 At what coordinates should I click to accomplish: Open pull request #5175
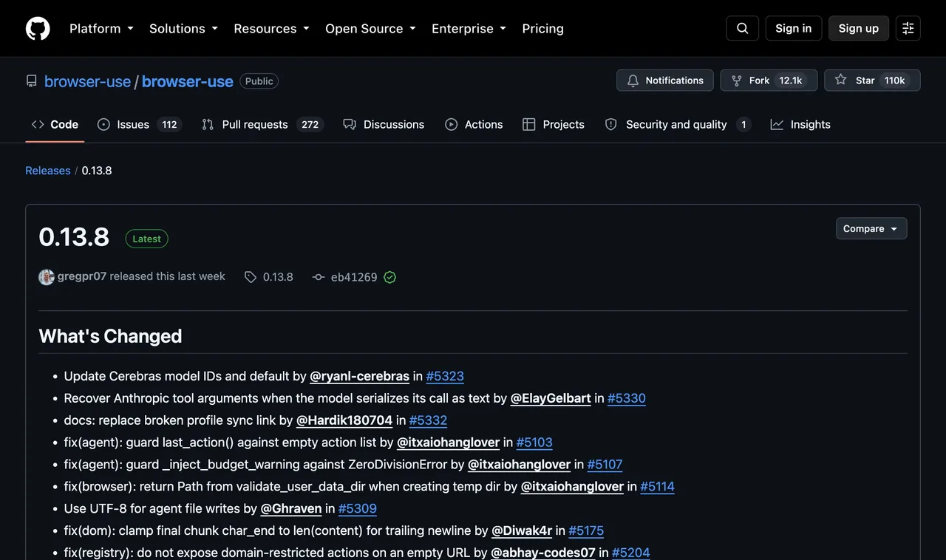(x=586, y=531)
